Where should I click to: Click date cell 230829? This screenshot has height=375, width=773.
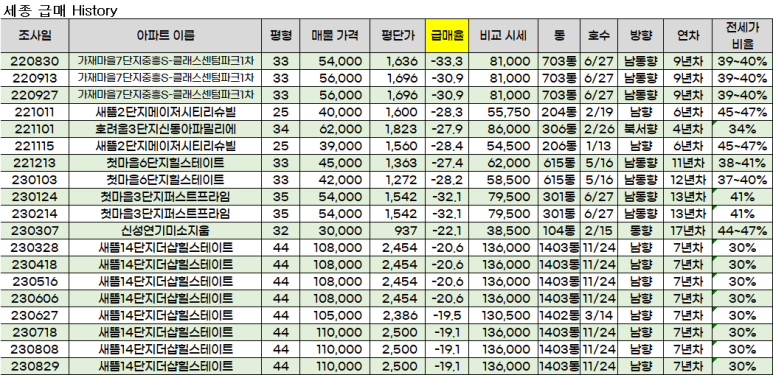point(35,366)
